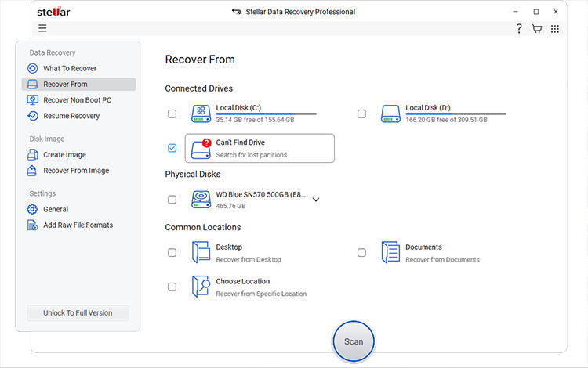Minimize the Stellar Data Recovery window
The image size is (588, 368).
[516, 12]
